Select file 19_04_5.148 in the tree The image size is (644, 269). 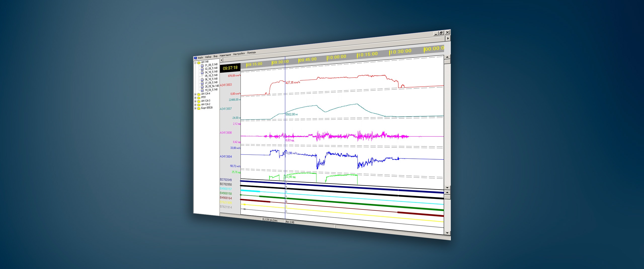click(211, 90)
